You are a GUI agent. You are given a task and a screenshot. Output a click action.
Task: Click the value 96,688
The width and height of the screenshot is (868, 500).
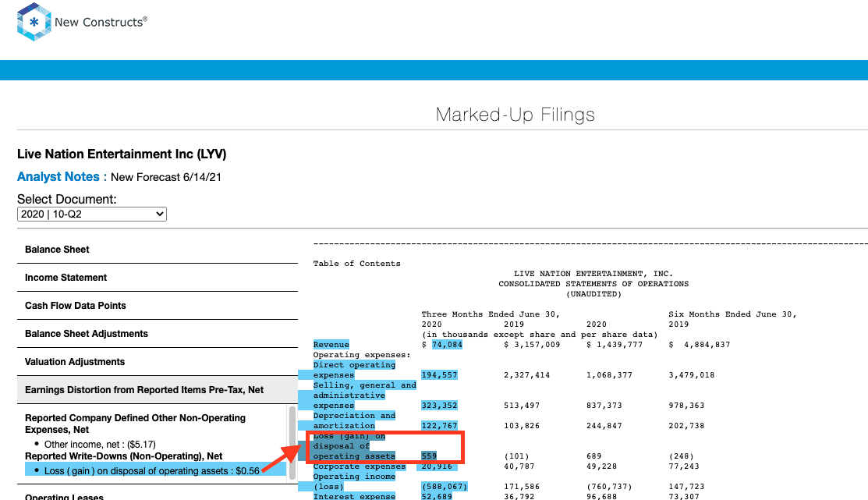[x=602, y=497]
